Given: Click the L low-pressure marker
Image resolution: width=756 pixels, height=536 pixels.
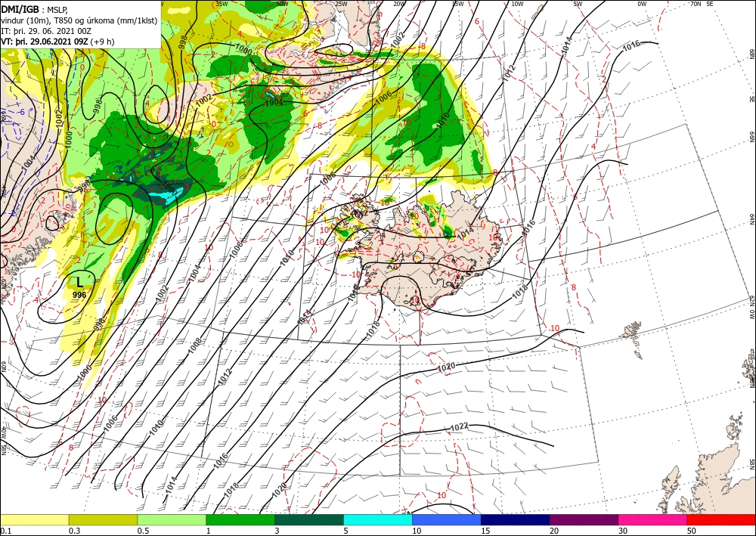Looking at the screenshot, I should [x=79, y=281].
